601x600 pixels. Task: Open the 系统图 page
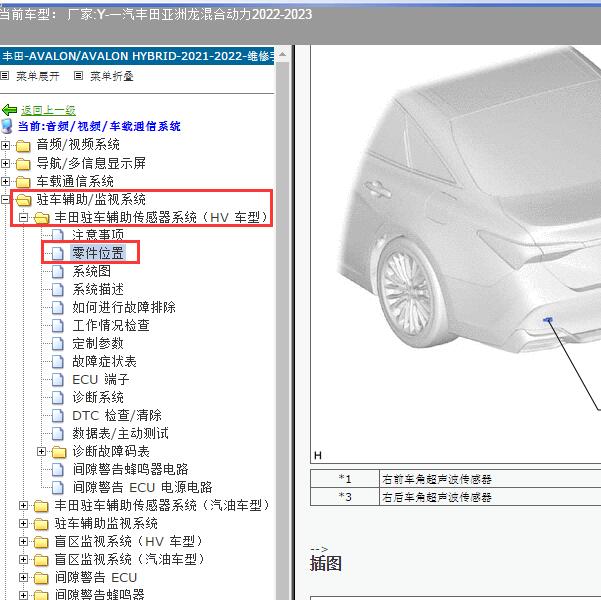pos(92,271)
